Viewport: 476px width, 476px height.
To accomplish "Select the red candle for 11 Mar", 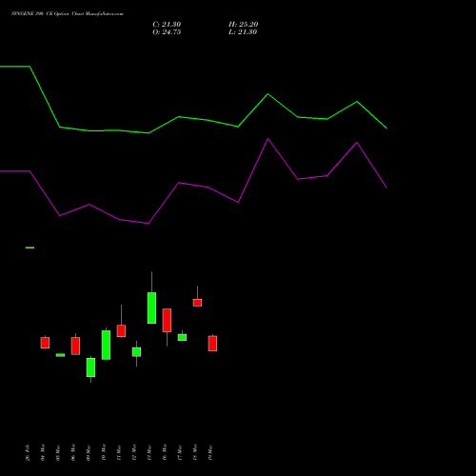I will click(x=121, y=330).
